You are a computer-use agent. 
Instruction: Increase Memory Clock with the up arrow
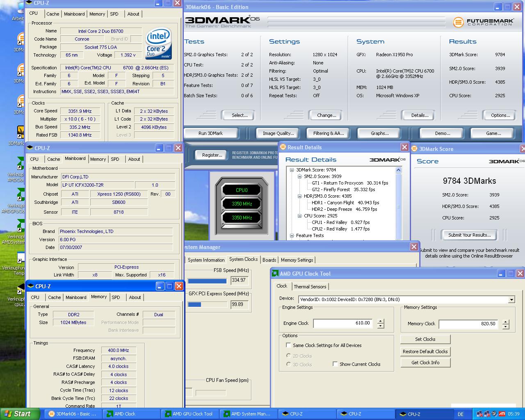(x=506, y=322)
